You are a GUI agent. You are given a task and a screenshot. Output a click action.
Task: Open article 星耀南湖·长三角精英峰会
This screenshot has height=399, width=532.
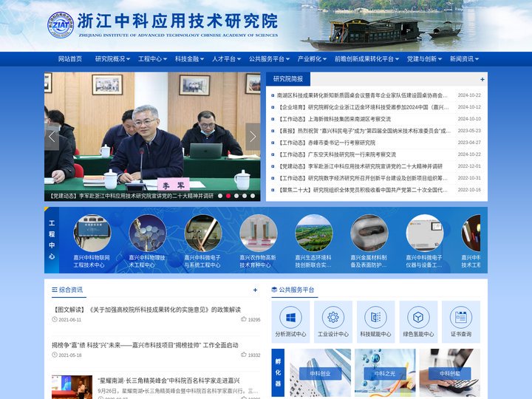(x=168, y=381)
